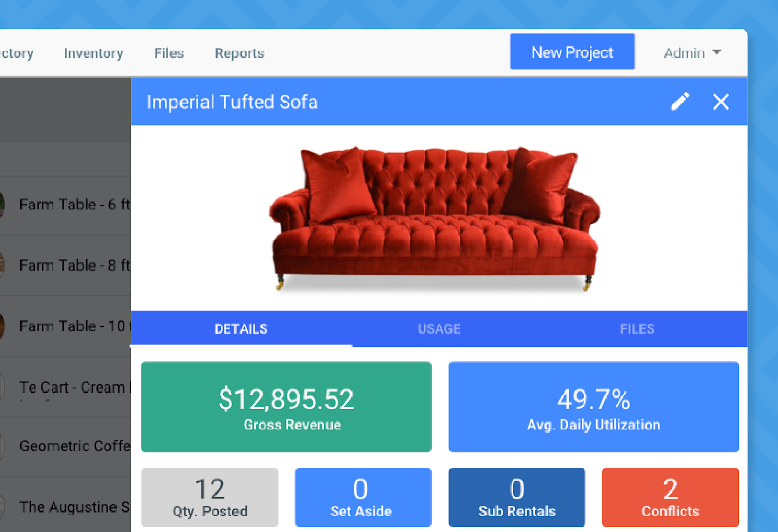Open the Files navigation item
This screenshot has width=778, height=532.
click(x=169, y=53)
